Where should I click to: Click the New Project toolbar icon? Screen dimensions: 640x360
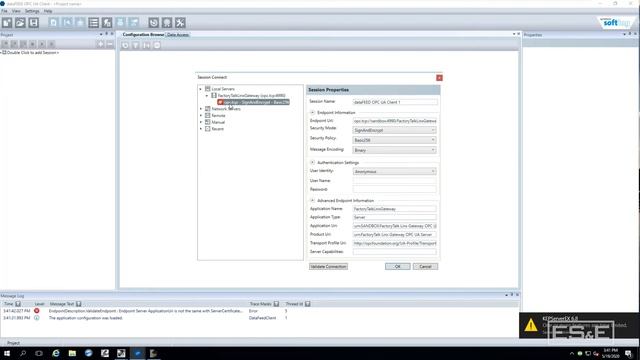(x=7, y=23)
